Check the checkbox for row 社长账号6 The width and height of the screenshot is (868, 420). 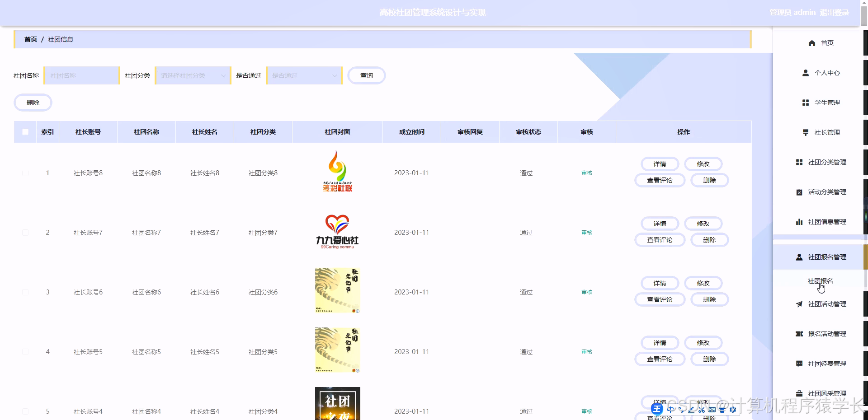click(x=25, y=292)
